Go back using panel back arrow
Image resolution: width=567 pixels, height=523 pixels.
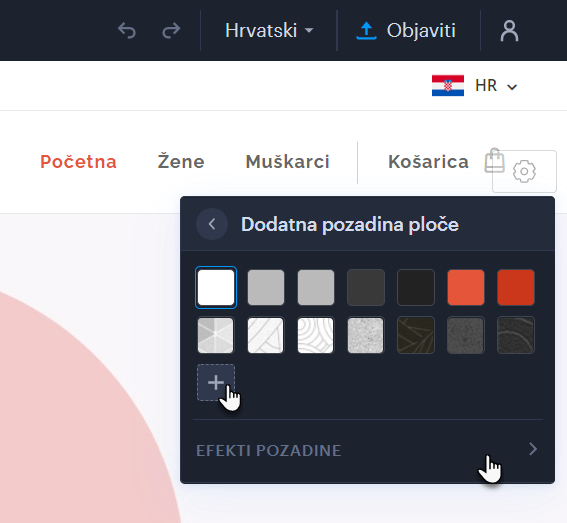coord(212,224)
